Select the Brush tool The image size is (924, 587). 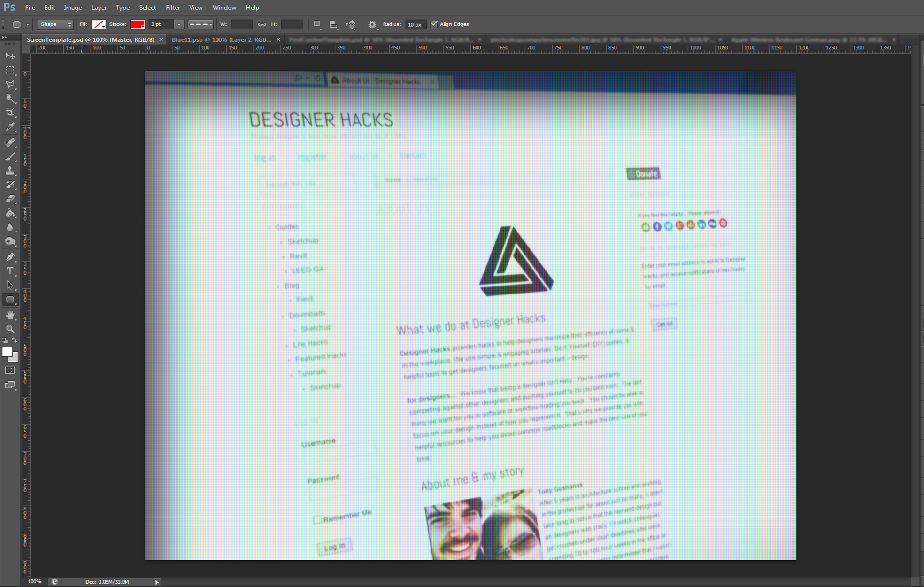10,156
